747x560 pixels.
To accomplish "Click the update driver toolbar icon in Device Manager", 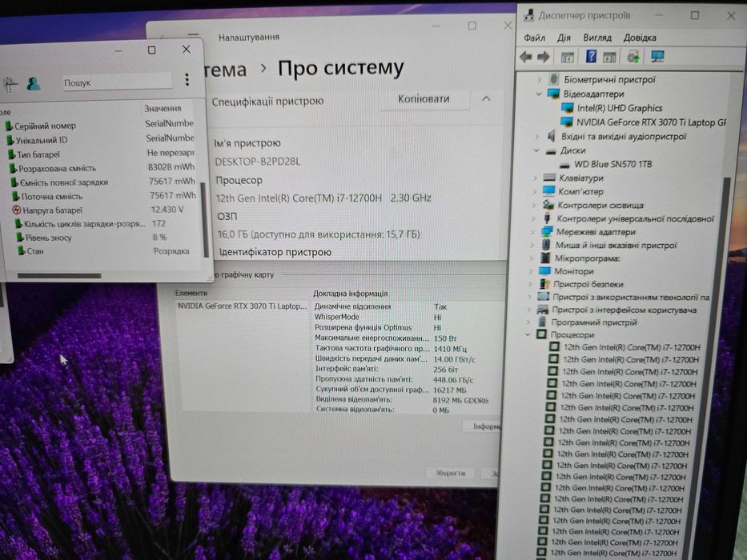I will [x=633, y=57].
